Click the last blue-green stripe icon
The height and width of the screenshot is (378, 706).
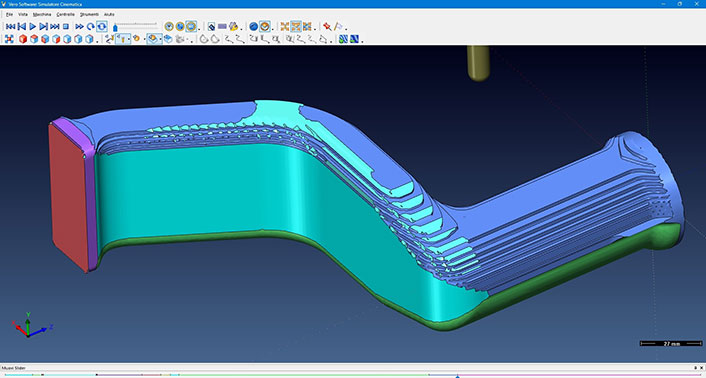(x=354, y=39)
